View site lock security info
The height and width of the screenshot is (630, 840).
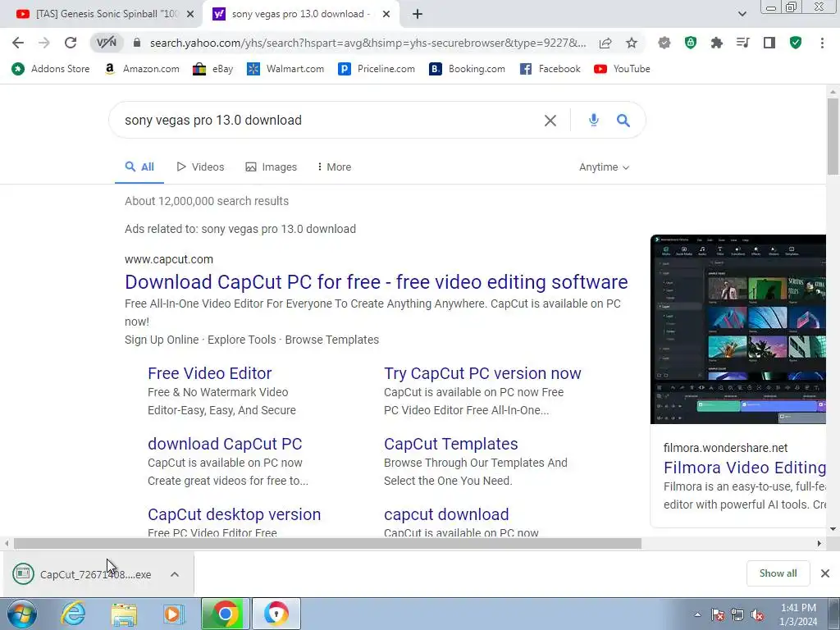[137, 43]
